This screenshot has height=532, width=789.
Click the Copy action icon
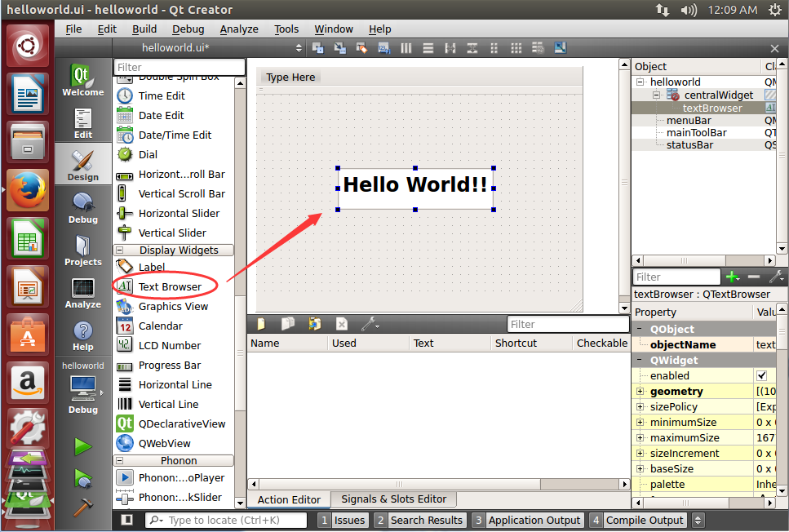point(288,324)
